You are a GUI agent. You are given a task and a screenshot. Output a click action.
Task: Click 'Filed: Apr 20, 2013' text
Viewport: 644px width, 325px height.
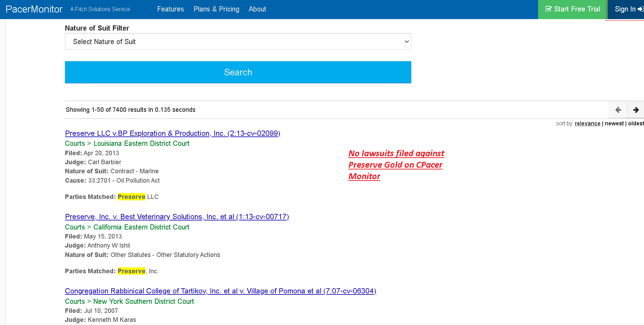[92, 153]
